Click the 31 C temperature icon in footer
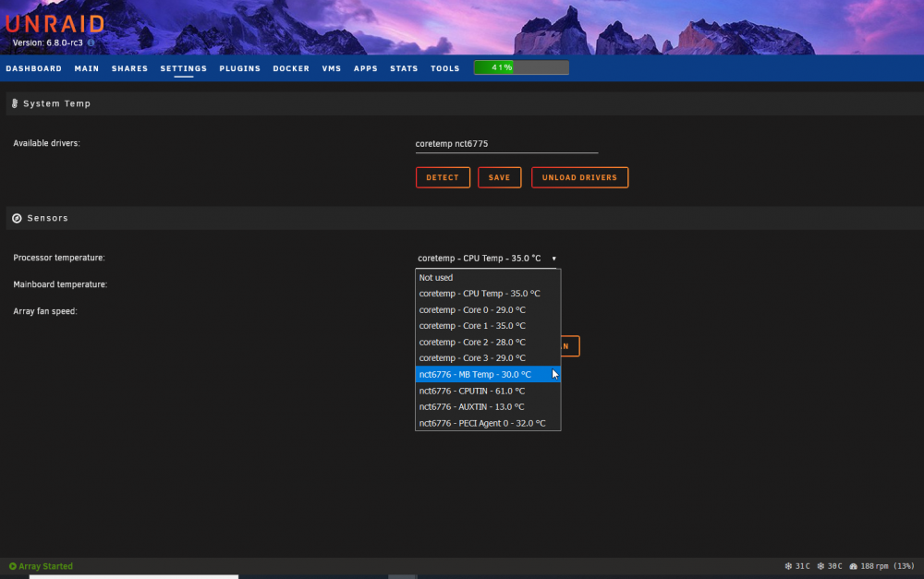924x579 pixels. tap(788, 566)
